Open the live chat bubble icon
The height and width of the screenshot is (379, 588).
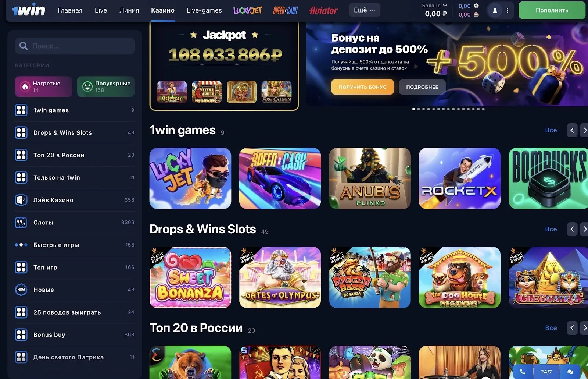(x=570, y=372)
